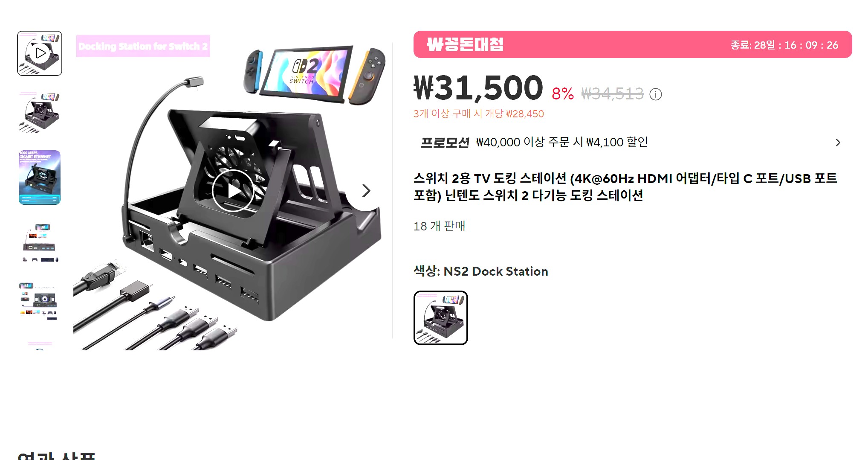Select the second dock station thumbnail

pos(40,113)
